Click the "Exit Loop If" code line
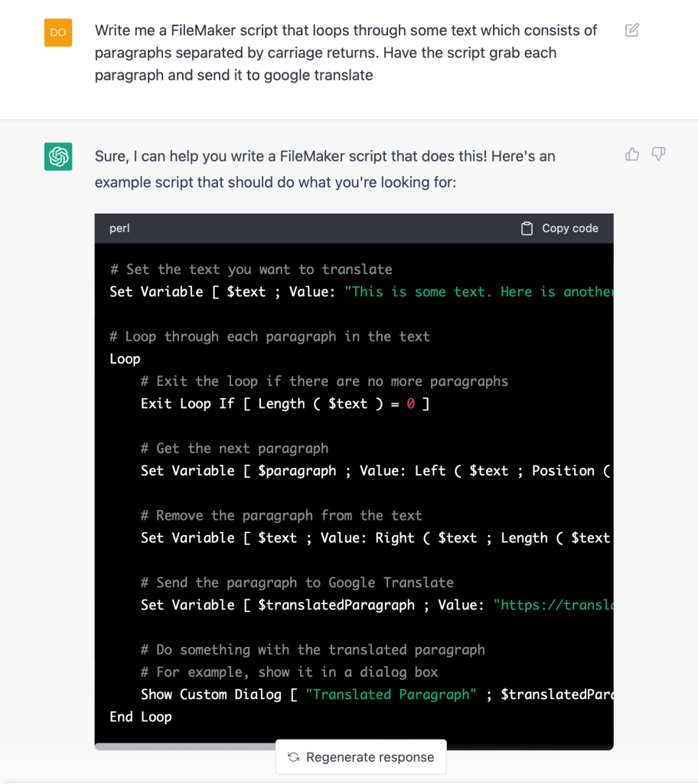The image size is (698, 784). click(285, 403)
